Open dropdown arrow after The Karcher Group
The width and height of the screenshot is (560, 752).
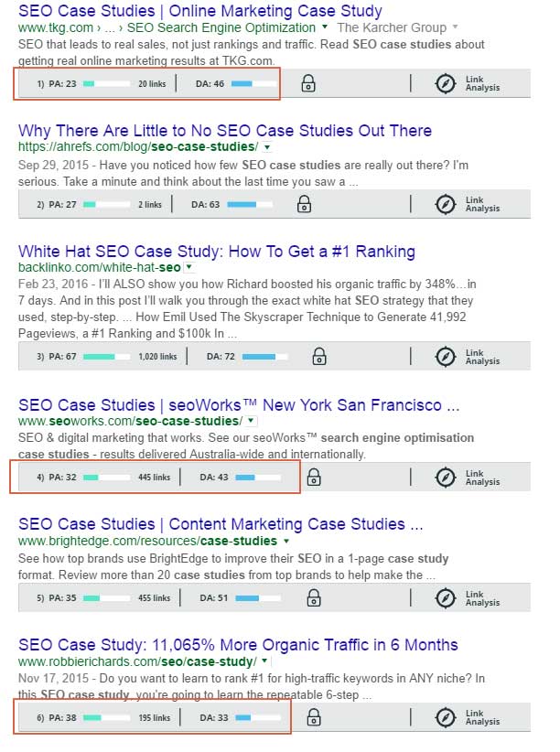[456, 27]
